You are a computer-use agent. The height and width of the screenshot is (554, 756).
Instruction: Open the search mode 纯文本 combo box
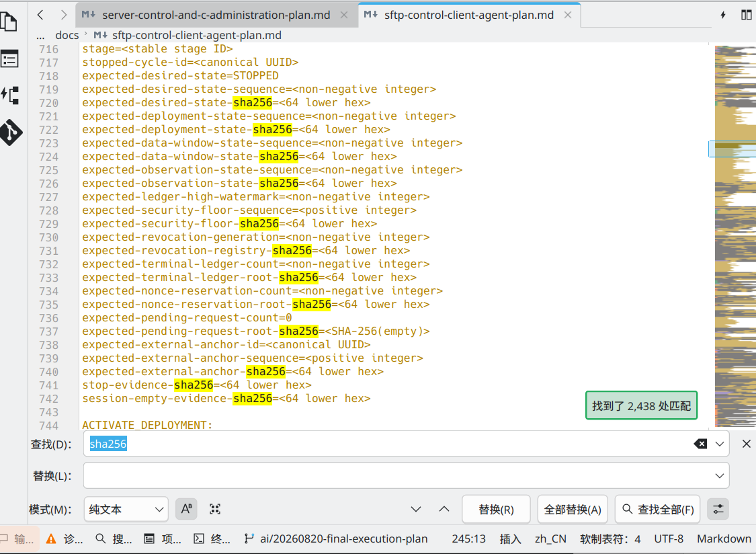coord(126,509)
